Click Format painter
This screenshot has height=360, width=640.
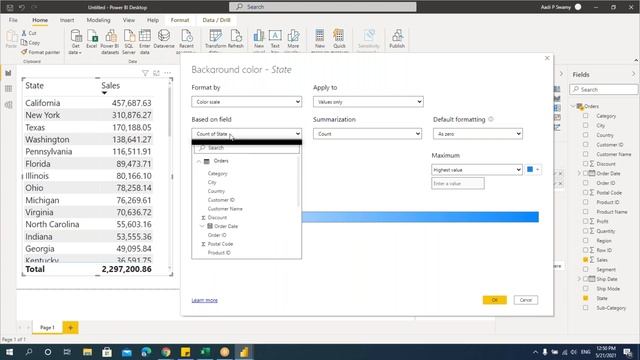point(40,52)
